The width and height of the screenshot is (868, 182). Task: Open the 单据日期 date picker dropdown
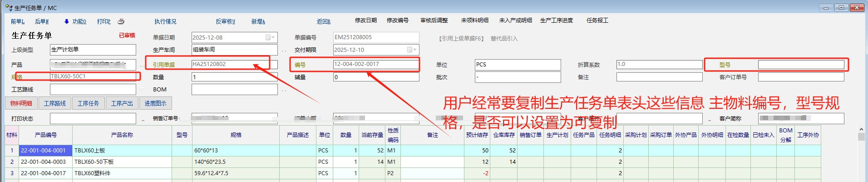(270, 37)
